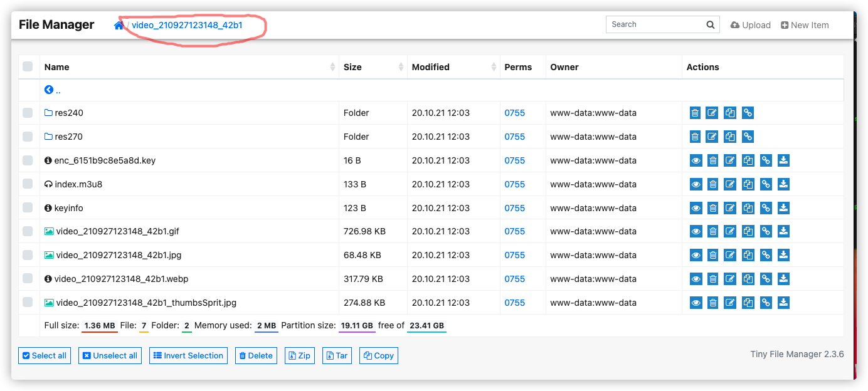This screenshot has width=868, height=391.
Task: Click the Memory used 2 MB indicator
Action: [x=263, y=325]
